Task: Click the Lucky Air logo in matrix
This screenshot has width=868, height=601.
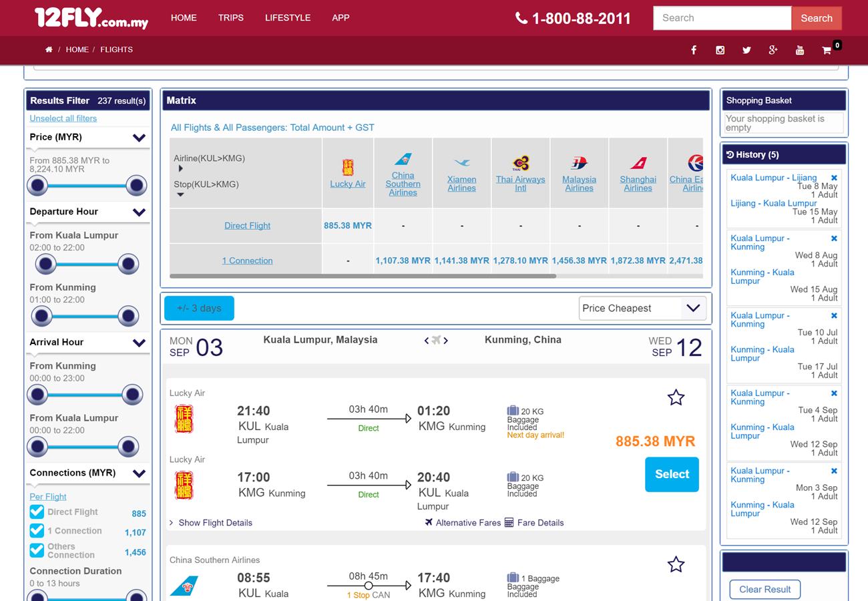Action: pyautogui.click(x=348, y=167)
